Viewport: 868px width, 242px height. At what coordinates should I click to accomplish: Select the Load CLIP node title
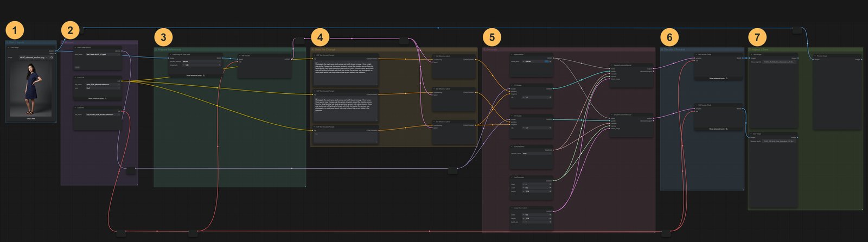point(81,78)
